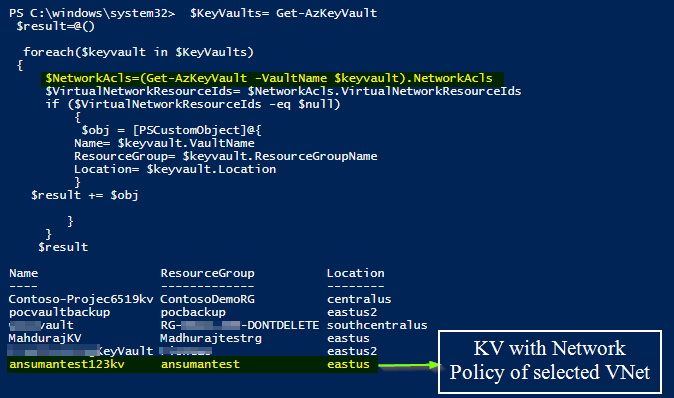Click the eastus location in ansumantest123kv row
Screen dimensions: 674x398
pyautogui.click(x=348, y=364)
